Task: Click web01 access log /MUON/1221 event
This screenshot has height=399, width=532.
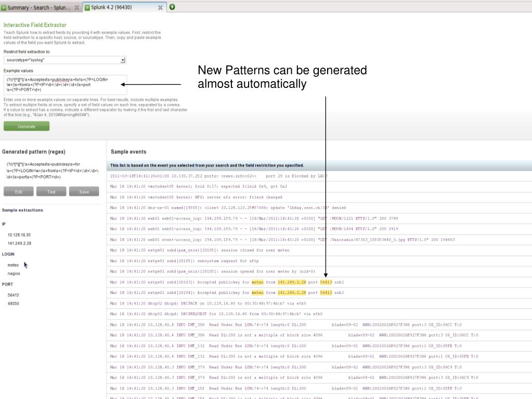Action: (319, 218)
